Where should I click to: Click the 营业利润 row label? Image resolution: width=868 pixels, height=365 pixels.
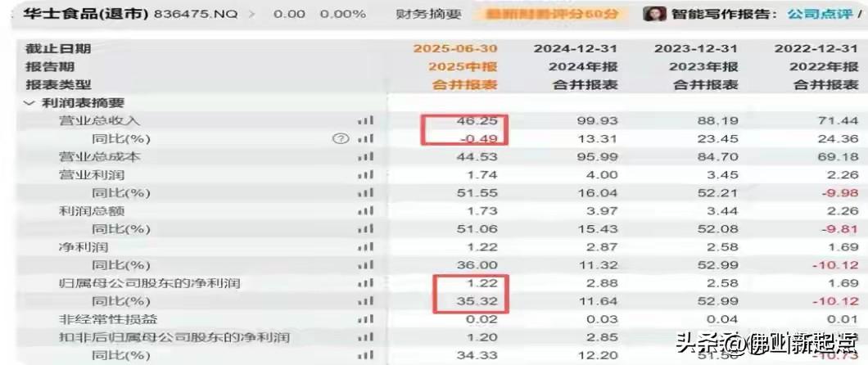(x=92, y=175)
